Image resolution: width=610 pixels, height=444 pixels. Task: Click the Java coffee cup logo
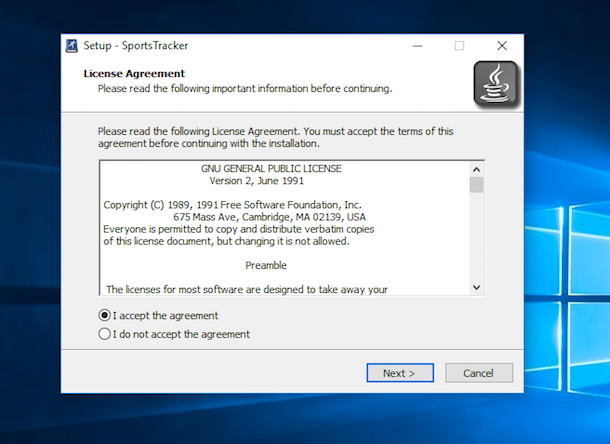[496, 84]
